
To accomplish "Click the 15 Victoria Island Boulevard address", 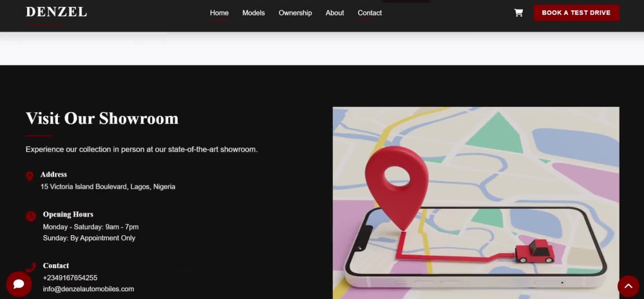I will click(108, 186).
